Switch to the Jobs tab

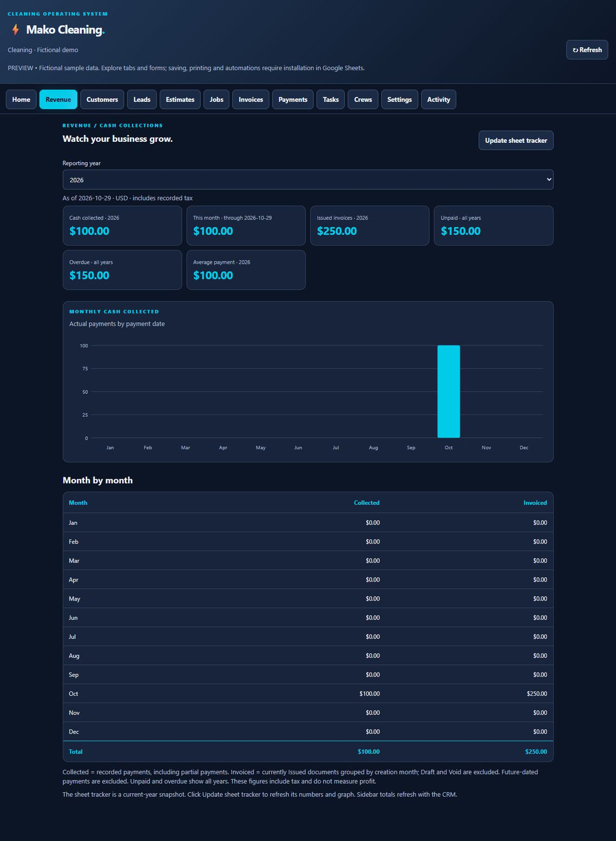217,100
